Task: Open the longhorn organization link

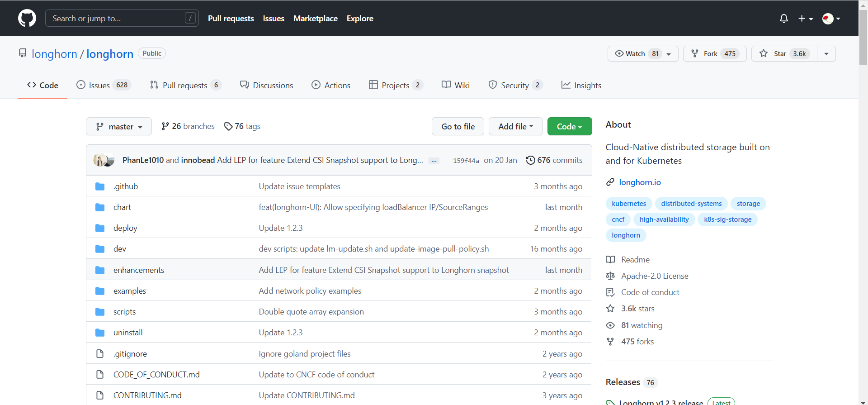Action: coord(54,54)
